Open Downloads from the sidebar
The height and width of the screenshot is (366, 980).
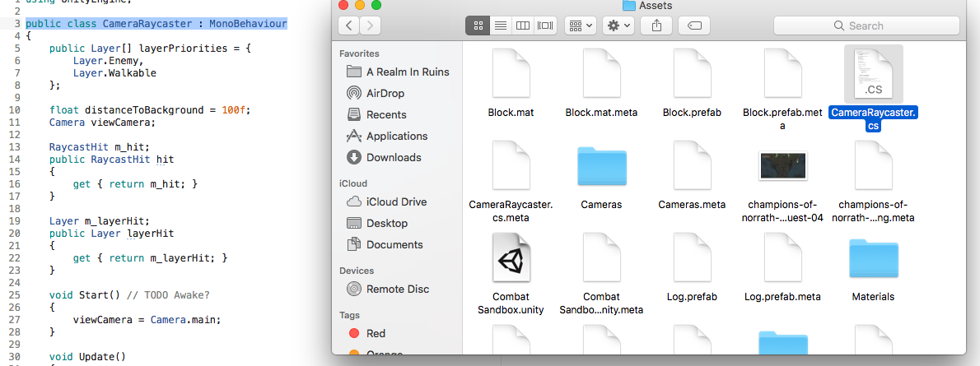[394, 157]
